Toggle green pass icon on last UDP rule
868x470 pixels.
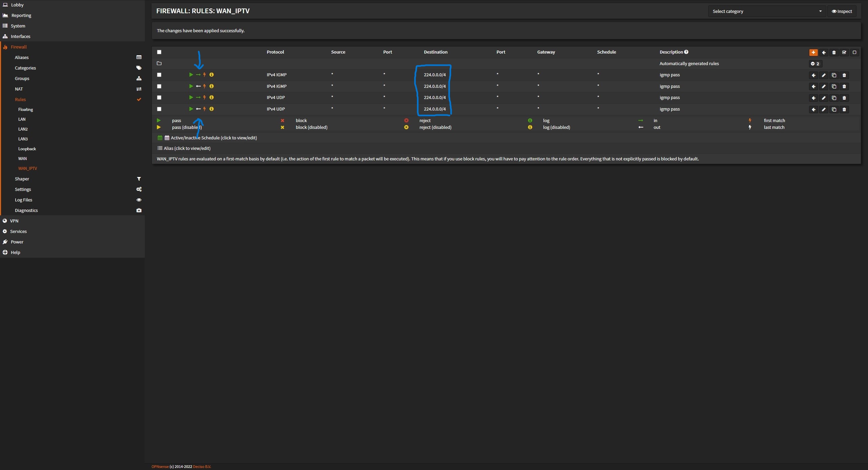(191, 109)
